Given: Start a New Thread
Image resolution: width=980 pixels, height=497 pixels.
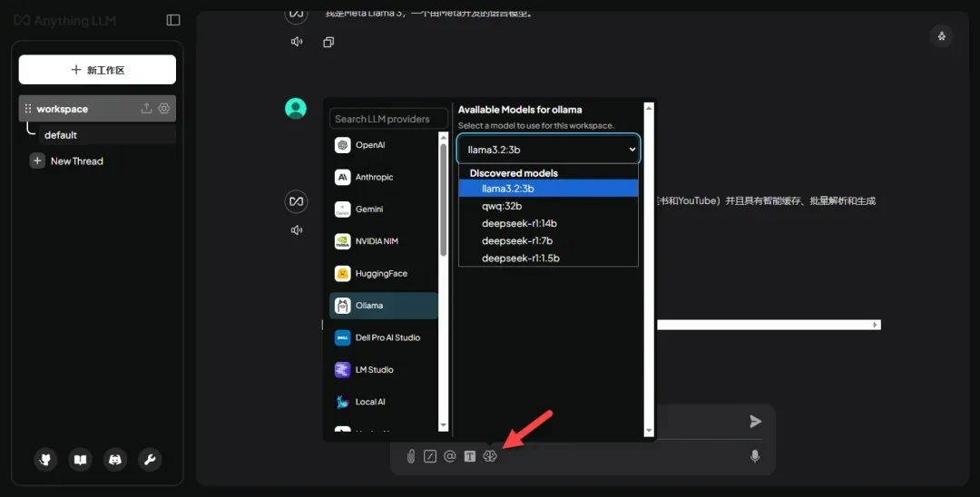Looking at the screenshot, I should click(76, 161).
